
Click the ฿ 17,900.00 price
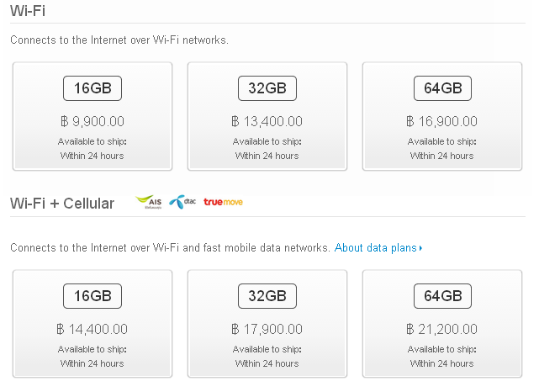pos(267,329)
